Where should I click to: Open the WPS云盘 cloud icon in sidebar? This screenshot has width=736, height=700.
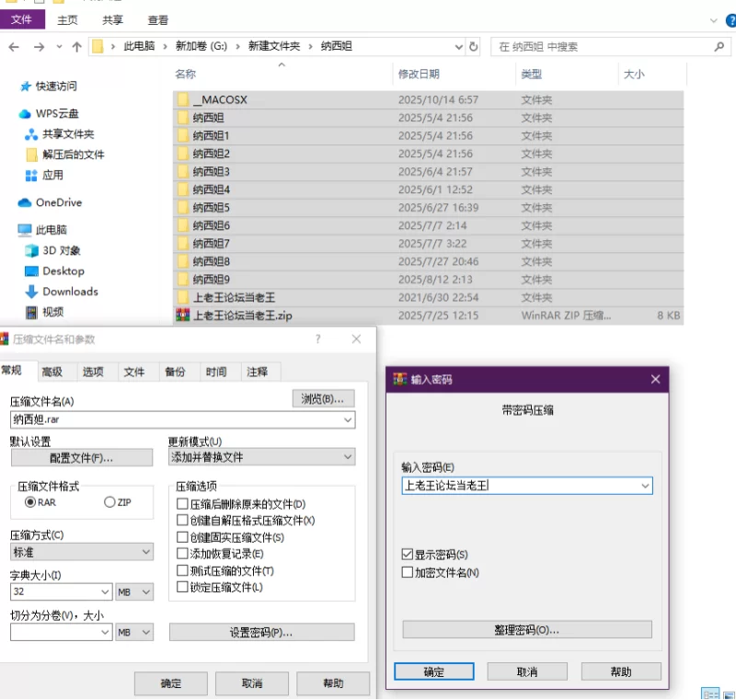tap(25, 114)
